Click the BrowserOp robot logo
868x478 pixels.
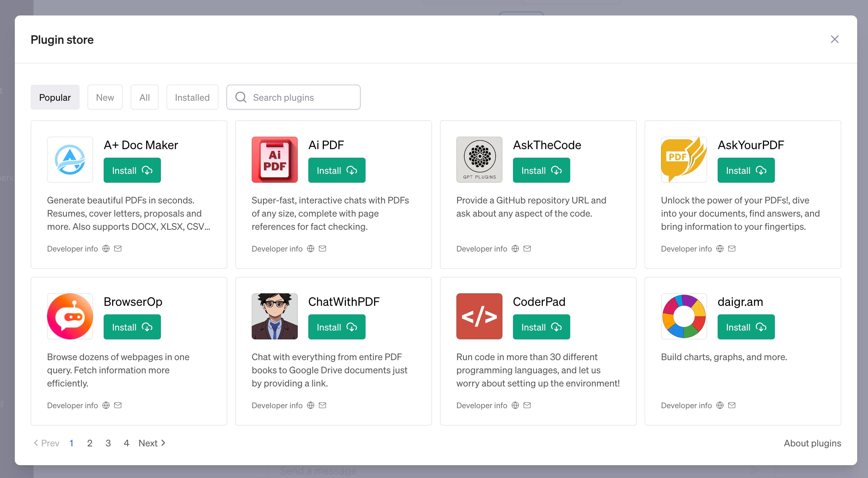(x=70, y=316)
